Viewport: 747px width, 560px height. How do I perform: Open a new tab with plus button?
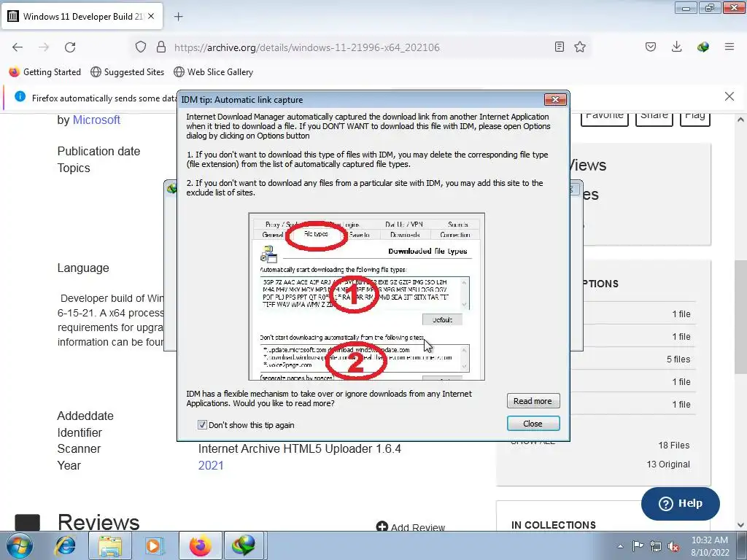coord(178,17)
